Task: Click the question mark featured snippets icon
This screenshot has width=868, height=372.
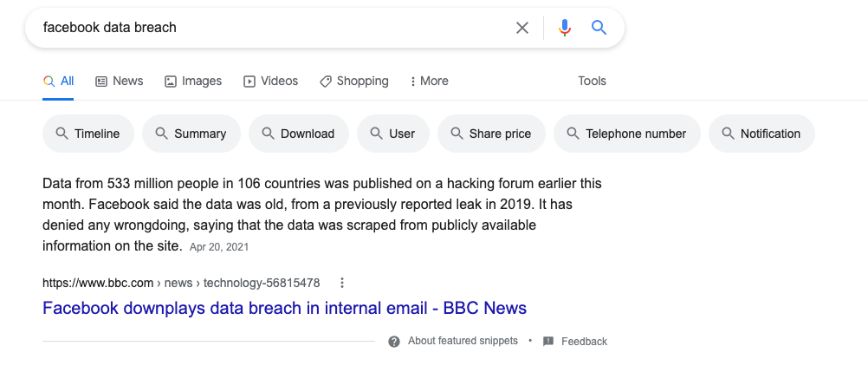Action: 394,341
